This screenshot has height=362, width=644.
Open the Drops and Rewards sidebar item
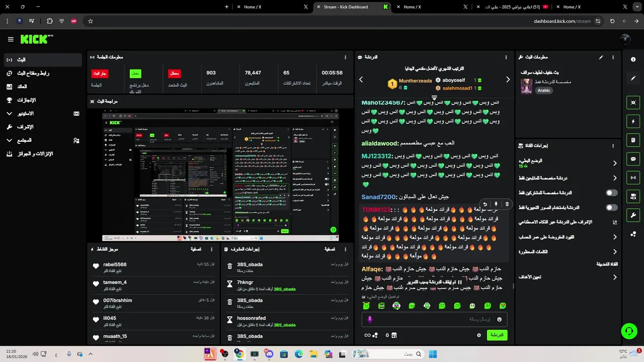43,154
